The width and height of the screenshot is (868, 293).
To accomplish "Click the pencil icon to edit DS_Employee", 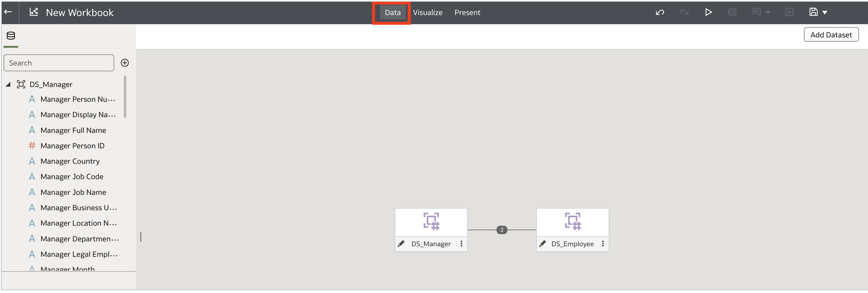I will 543,243.
